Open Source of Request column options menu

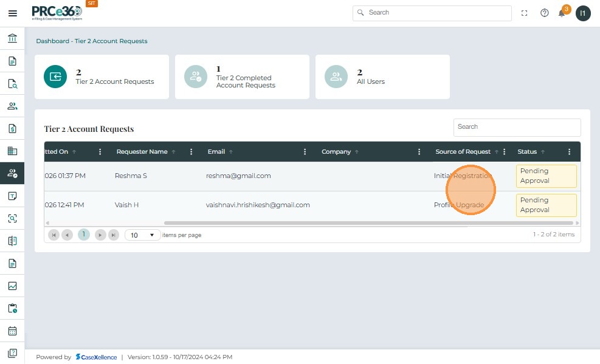point(505,152)
